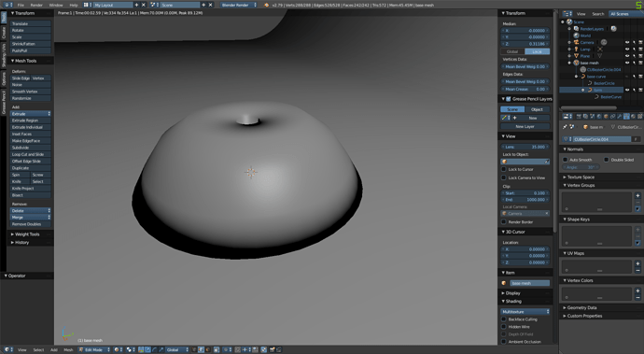Click the Camera object icon in outliner
Screen dimensions: 644x354
click(x=576, y=42)
